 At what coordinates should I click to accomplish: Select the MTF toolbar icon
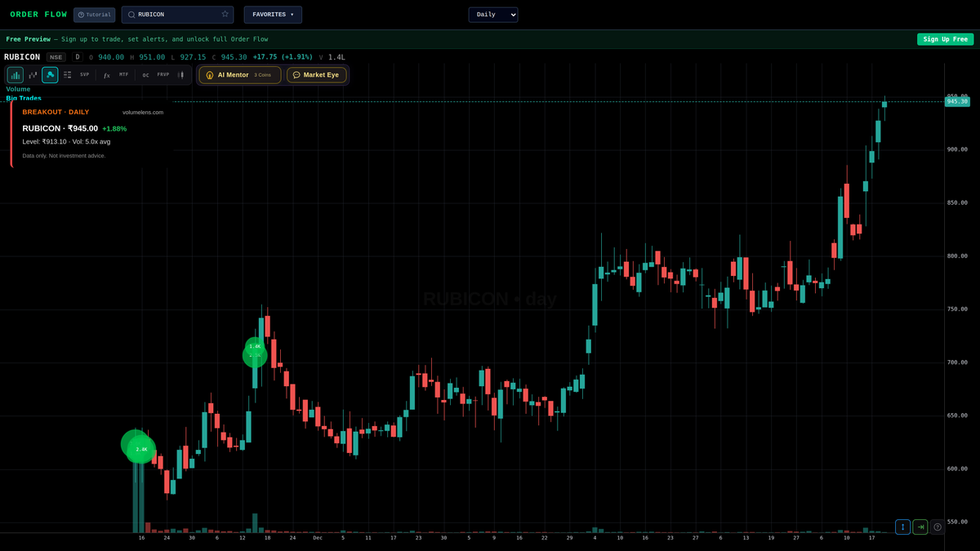tap(123, 74)
